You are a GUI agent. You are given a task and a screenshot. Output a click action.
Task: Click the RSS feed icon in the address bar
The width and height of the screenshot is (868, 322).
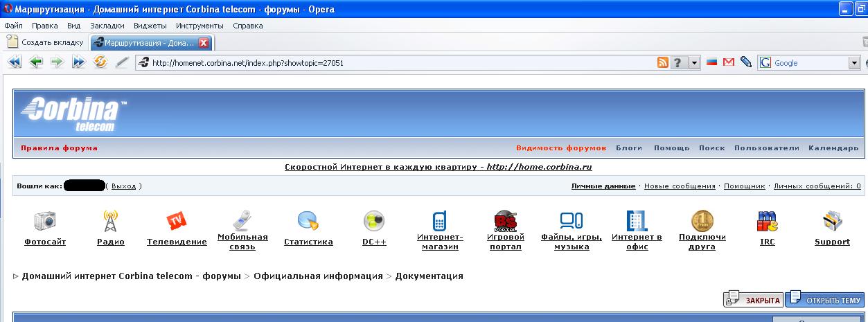point(663,62)
